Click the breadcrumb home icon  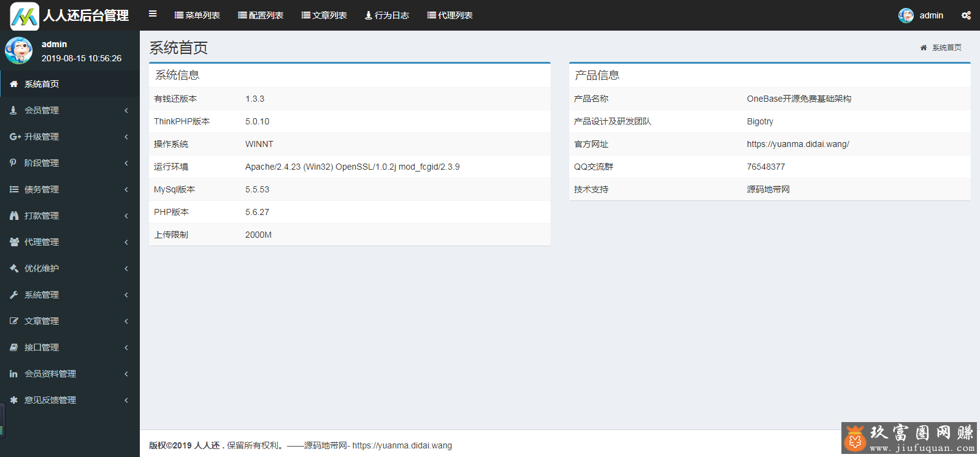pyautogui.click(x=924, y=48)
